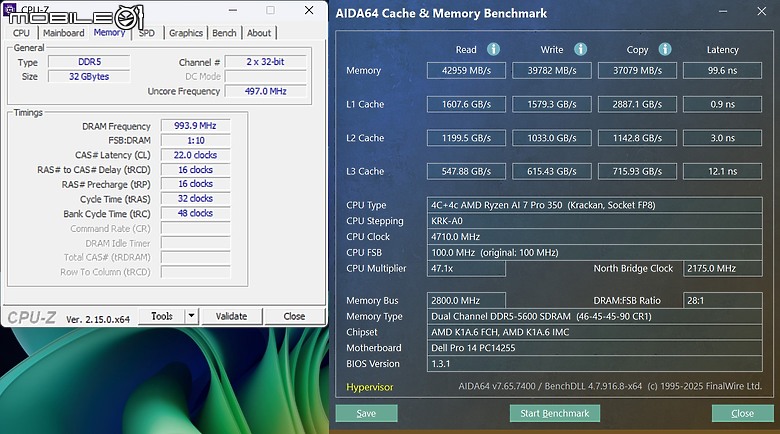
Task: Select the Memory tab in CPU-Z
Action: pyautogui.click(x=109, y=32)
